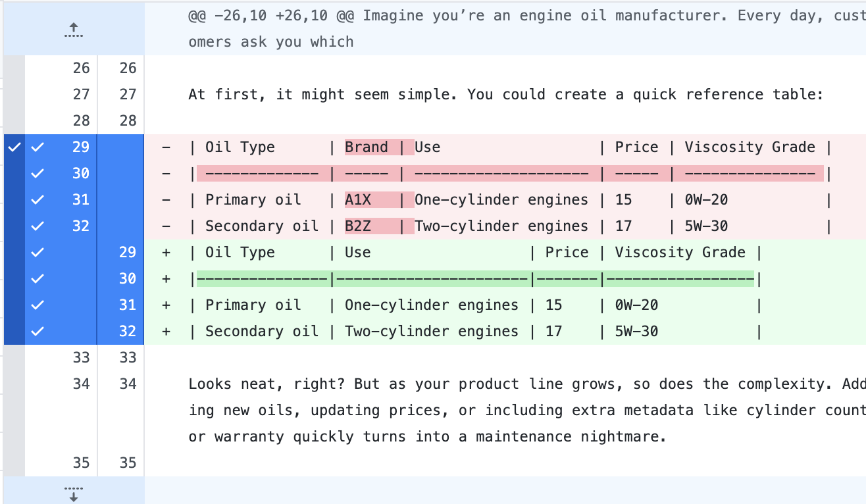The image size is (866, 504).
Task: Click the highlighted B2Z text in removed row
Action: coord(358,226)
